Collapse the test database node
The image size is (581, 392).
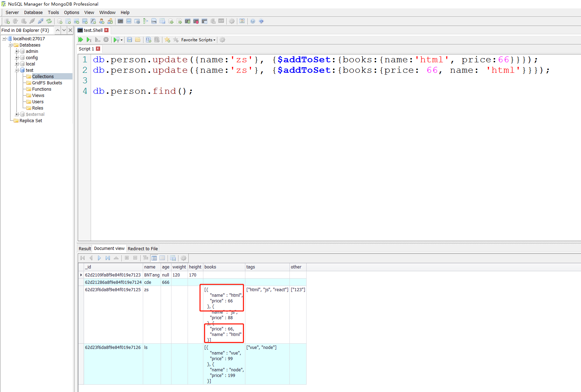[17, 70]
